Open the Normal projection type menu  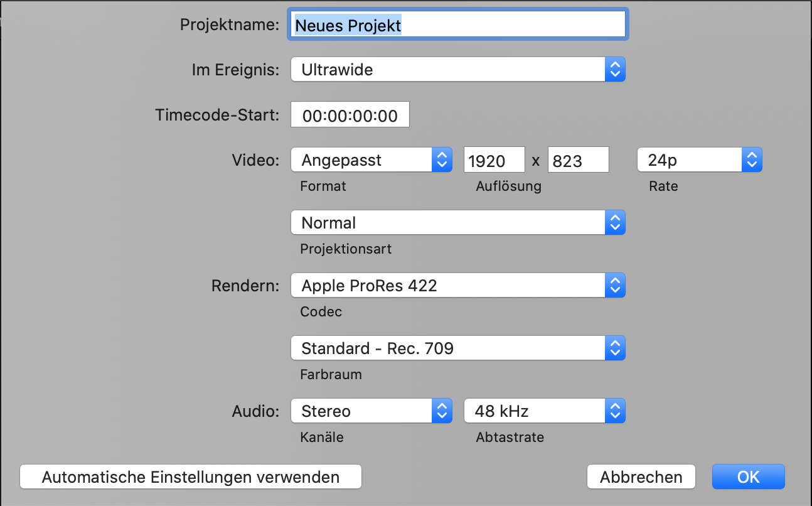tap(447, 223)
